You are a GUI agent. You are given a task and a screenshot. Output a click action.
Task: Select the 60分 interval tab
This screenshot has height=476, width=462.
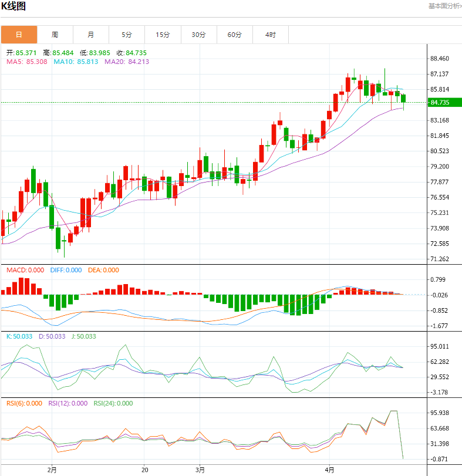click(234, 35)
